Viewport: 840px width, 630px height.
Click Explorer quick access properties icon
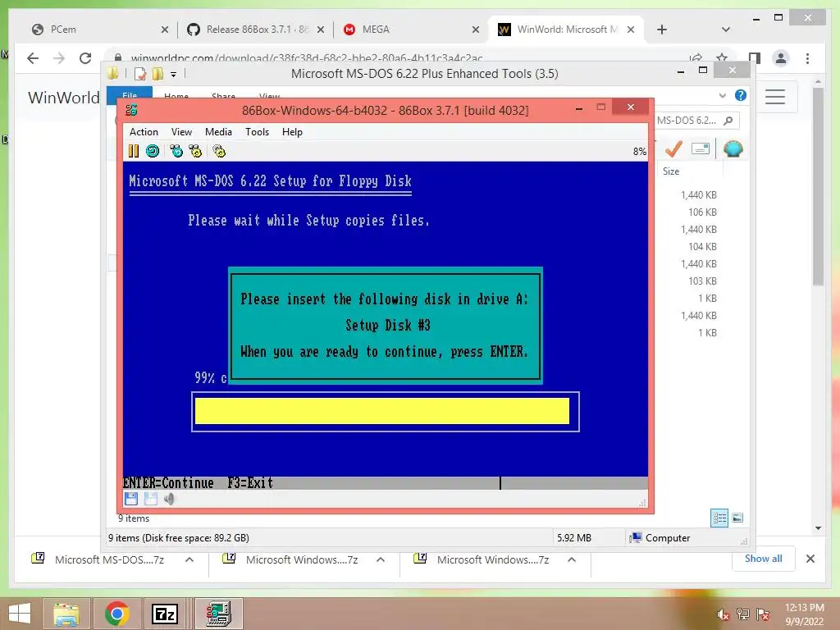coord(140,74)
